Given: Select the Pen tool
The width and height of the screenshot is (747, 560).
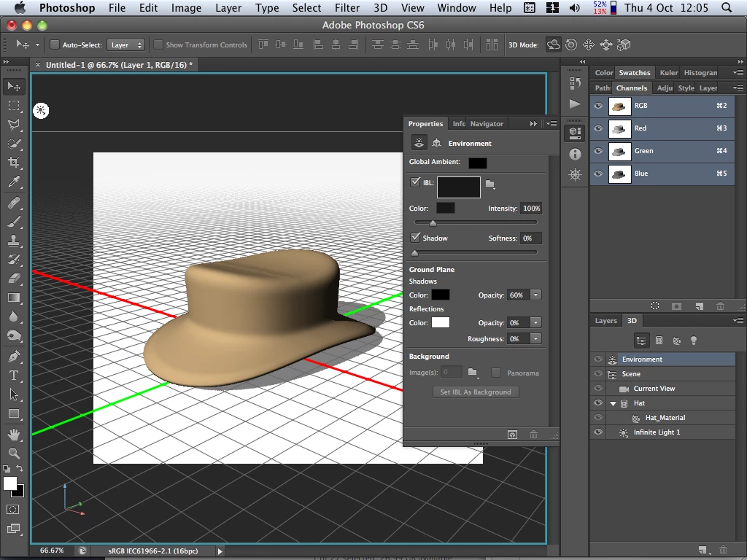Looking at the screenshot, I should 14,357.
